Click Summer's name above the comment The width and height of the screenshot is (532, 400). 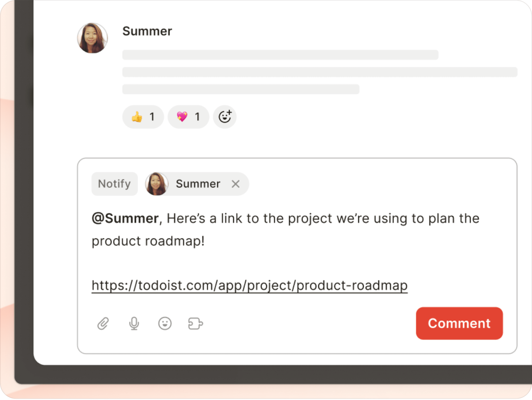(147, 31)
